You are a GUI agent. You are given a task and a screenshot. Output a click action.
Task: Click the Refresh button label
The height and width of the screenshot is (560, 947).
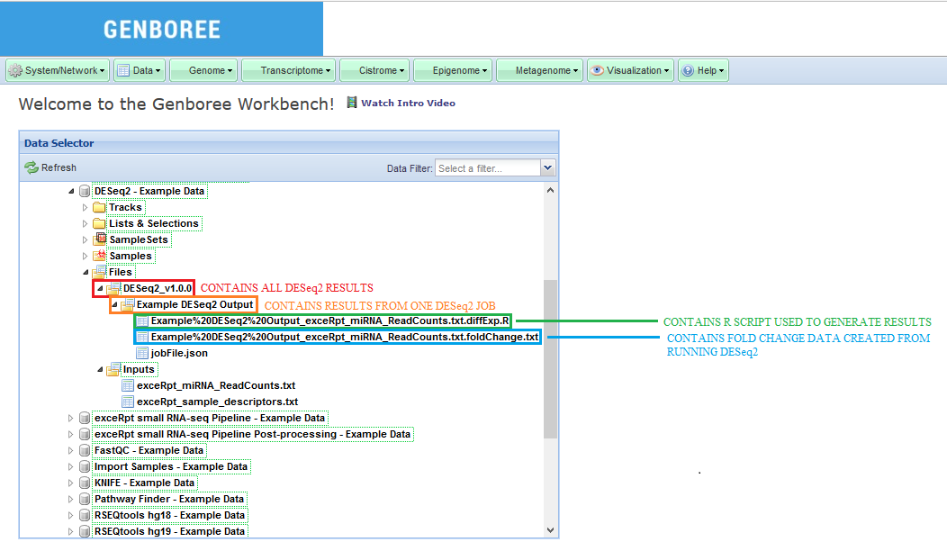(x=59, y=167)
